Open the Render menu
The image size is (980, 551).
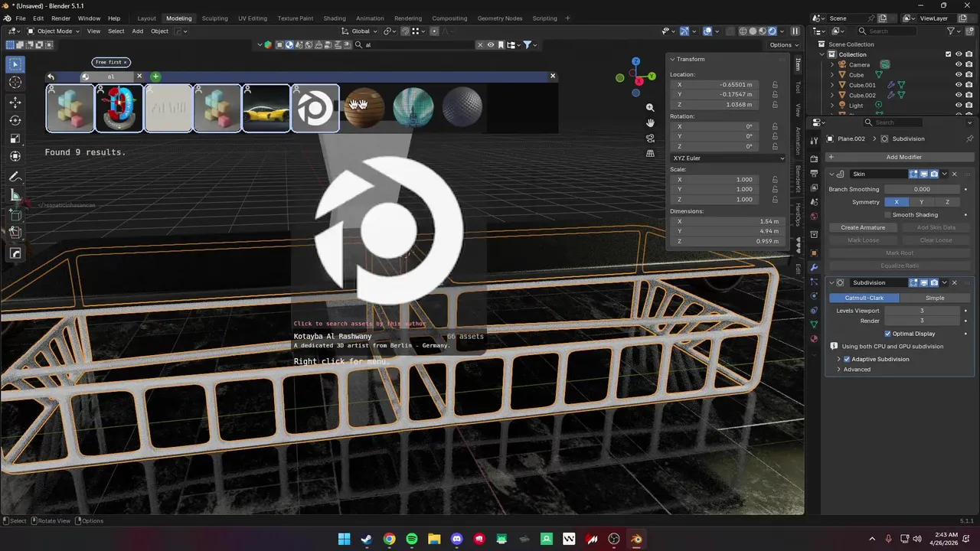pos(60,18)
